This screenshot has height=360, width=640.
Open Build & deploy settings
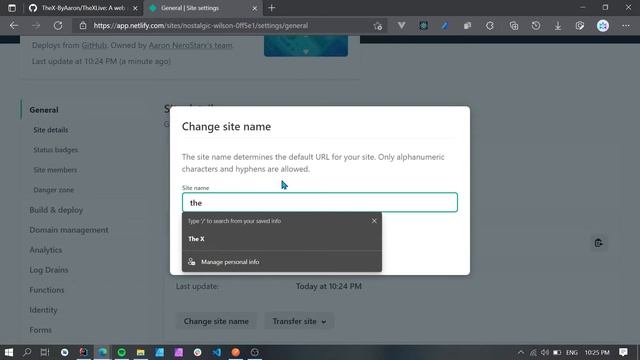(x=56, y=210)
